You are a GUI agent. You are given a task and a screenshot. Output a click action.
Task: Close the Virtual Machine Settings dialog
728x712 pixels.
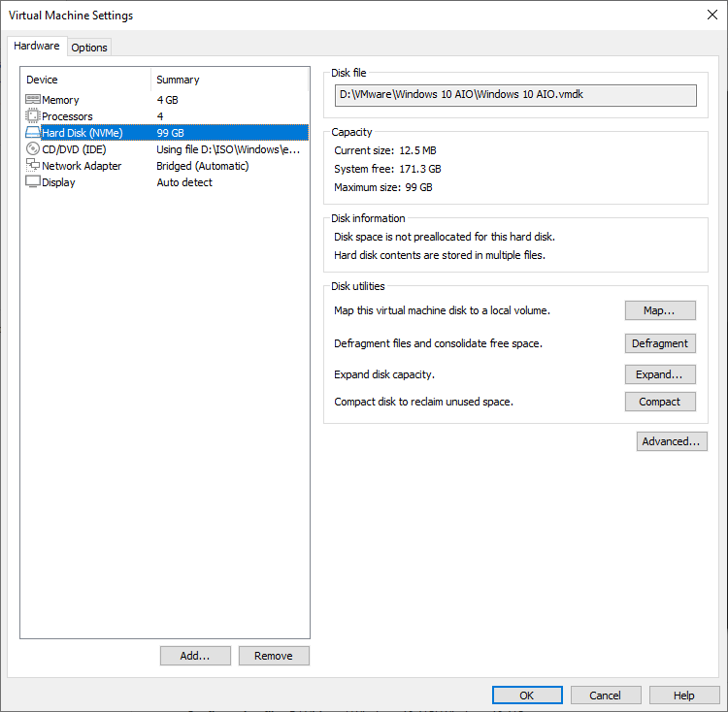(x=711, y=15)
